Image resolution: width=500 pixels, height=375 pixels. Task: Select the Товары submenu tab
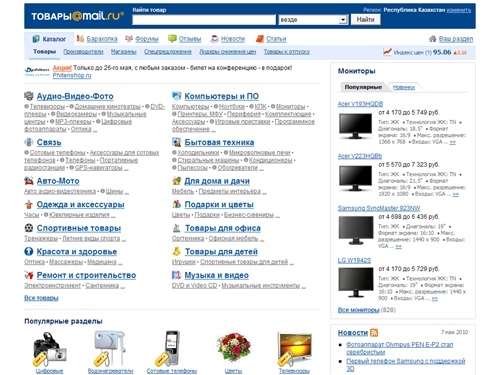point(44,52)
